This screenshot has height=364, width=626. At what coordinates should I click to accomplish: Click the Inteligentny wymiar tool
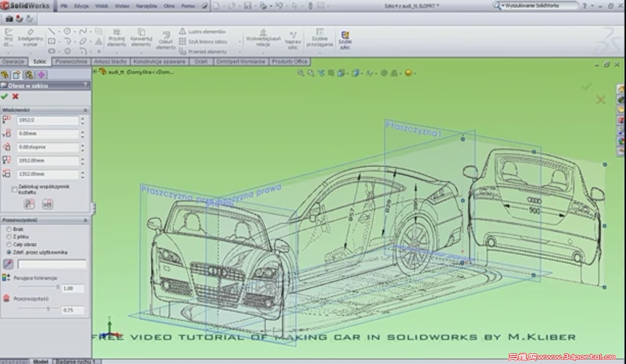(31, 37)
